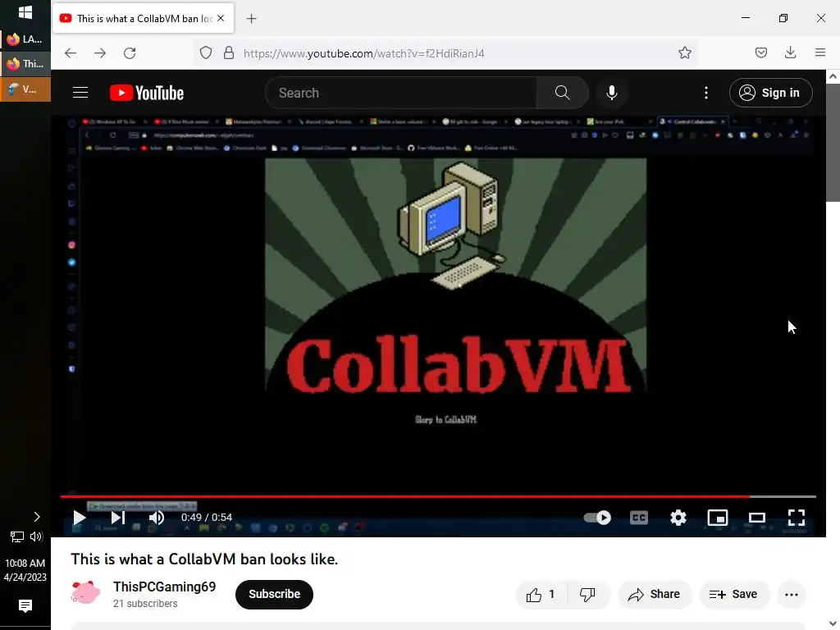840x630 pixels.
Task: Open the YouTube guide hamburger menu
Action: click(80, 93)
